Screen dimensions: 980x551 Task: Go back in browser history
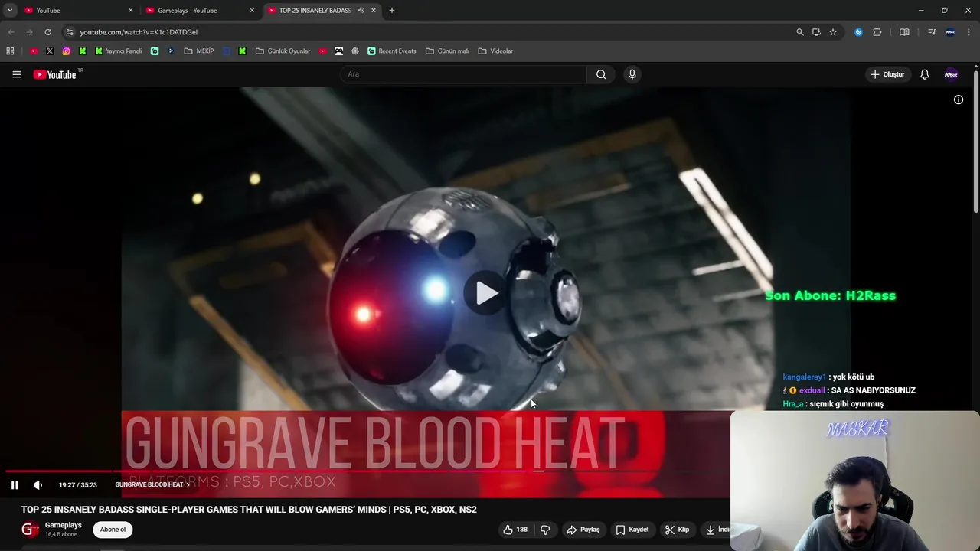click(11, 32)
